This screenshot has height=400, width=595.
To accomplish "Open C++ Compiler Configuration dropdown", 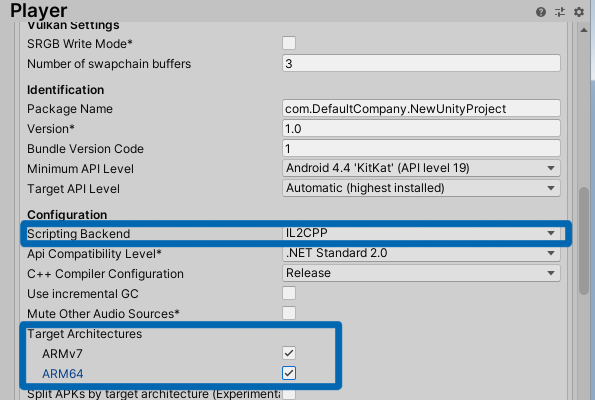I will (421, 273).
